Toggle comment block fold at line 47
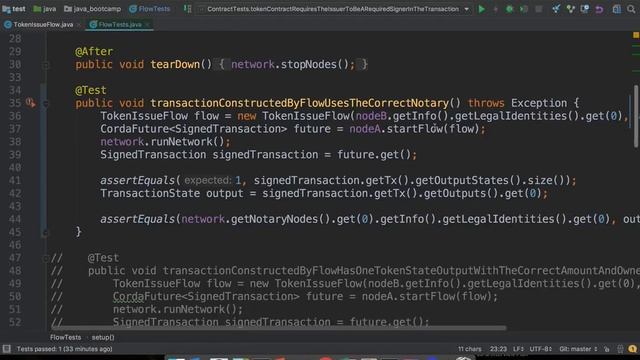Screen dimensions: 640x360 pyautogui.click(x=46, y=258)
